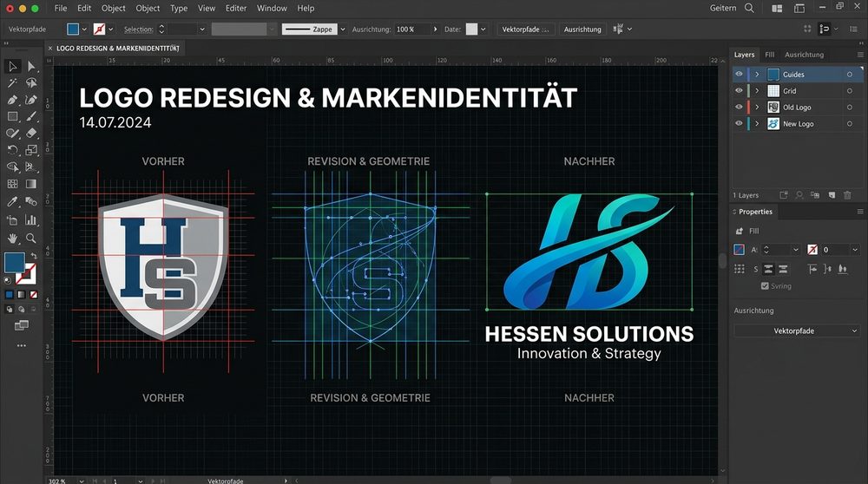The width and height of the screenshot is (868, 484).
Task: Click Old Logo layer target circle
Action: 850,108
